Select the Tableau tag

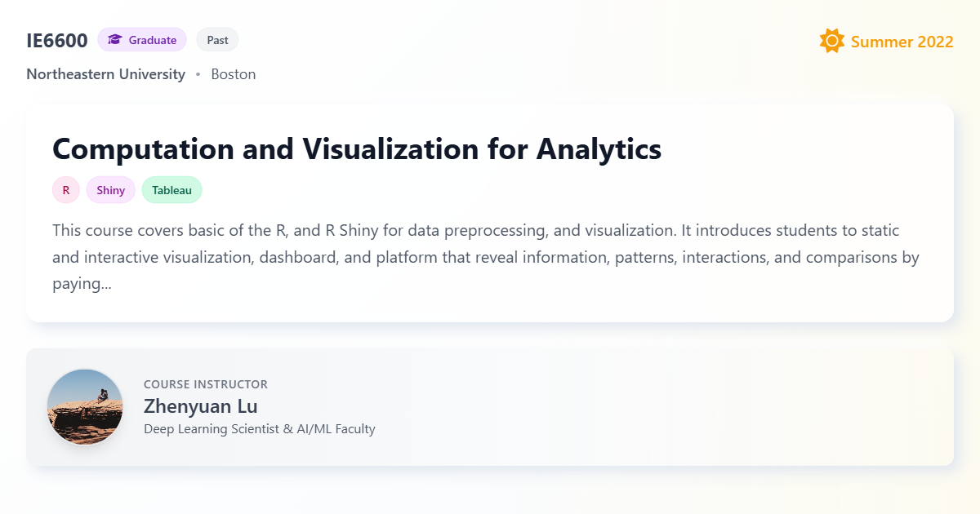click(x=171, y=189)
